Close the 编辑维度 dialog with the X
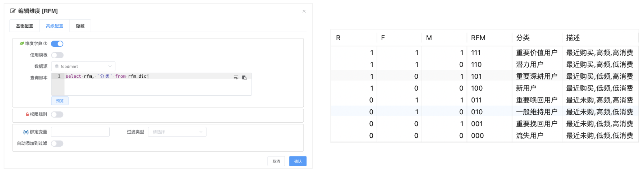 [304, 12]
